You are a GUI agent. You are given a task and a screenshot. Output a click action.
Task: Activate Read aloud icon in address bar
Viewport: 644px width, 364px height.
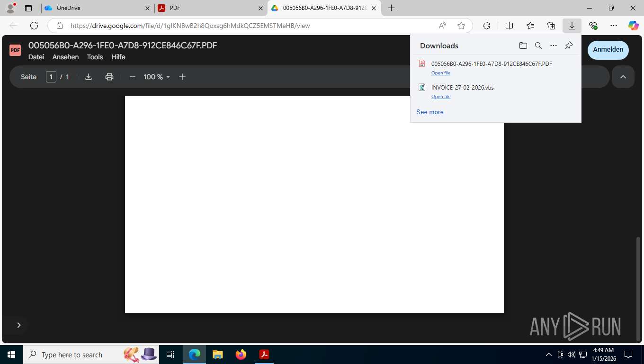442,26
